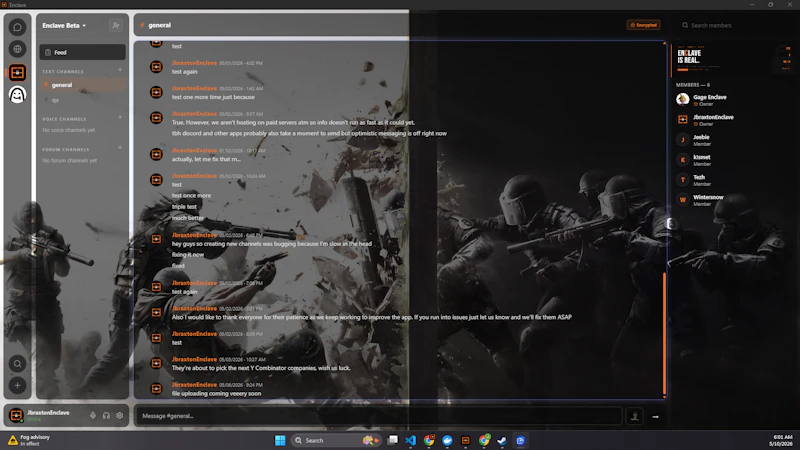
Task: Open the Windows Start button
Action: 280,440
